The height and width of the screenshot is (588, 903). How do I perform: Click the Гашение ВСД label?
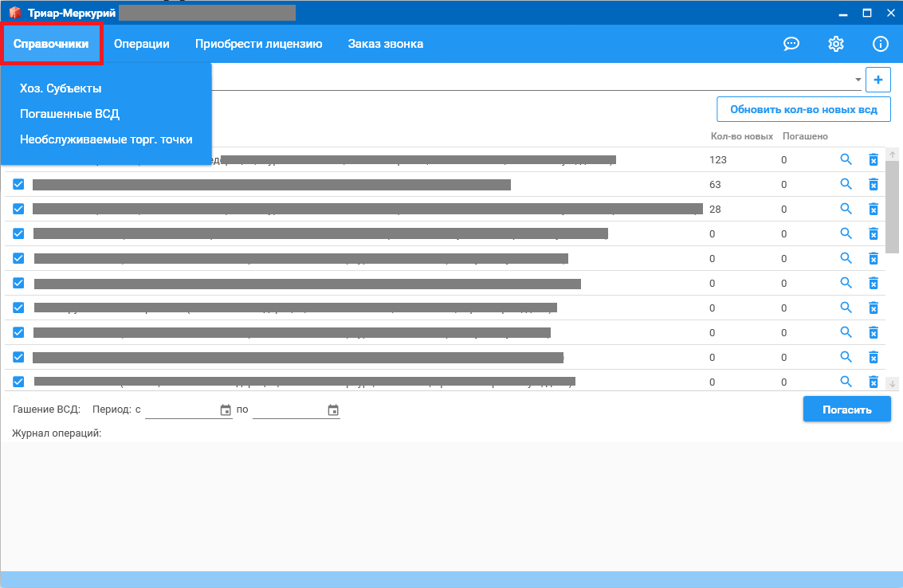point(46,410)
